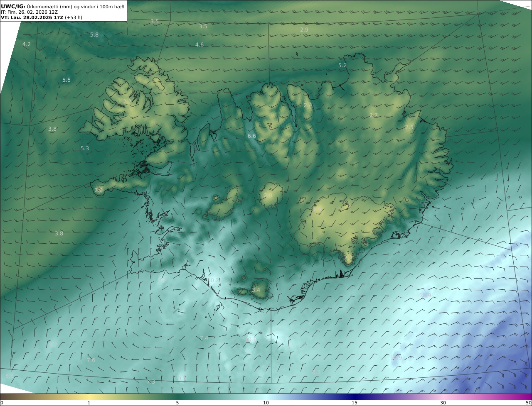Click the color scale tick labeled 30

(443, 403)
